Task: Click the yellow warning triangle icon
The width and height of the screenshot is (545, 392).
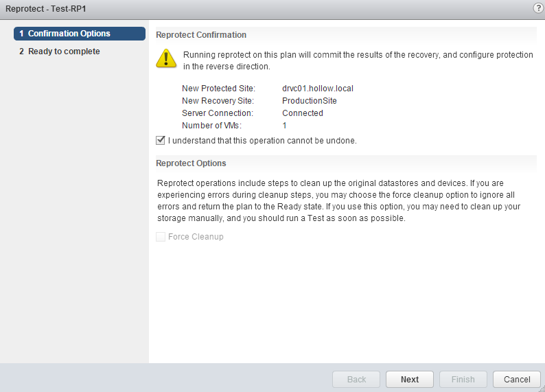Action: [x=166, y=58]
